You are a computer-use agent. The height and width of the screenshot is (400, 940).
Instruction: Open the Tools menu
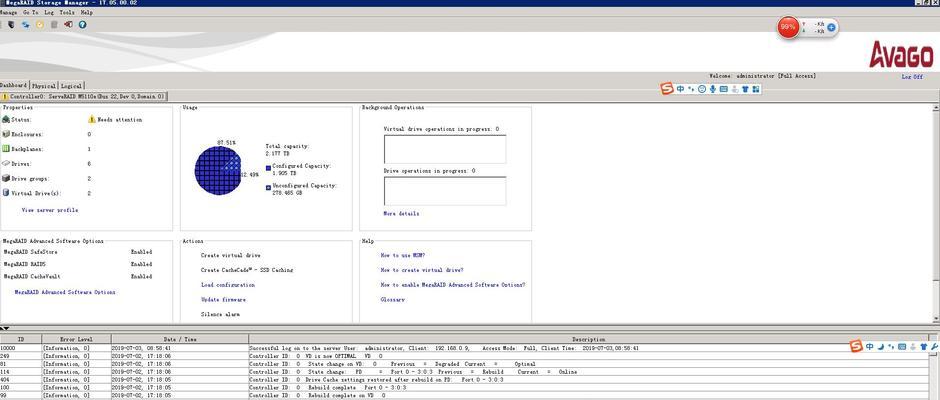[x=67, y=12]
